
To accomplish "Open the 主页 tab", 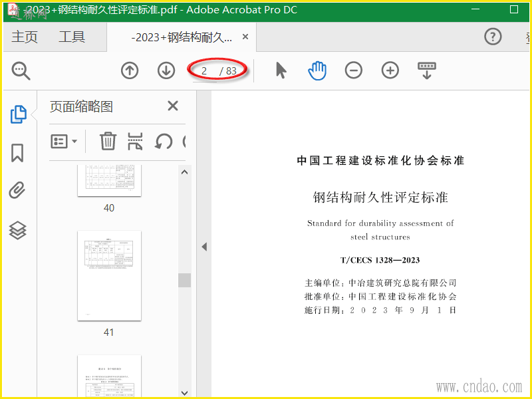I will tap(25, 37).
